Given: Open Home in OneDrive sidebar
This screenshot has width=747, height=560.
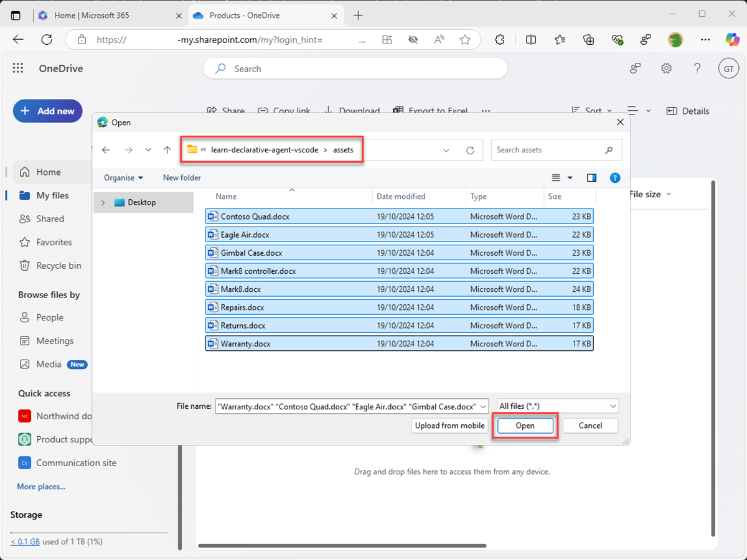Looking at the screenshot, I should point(49,172).
